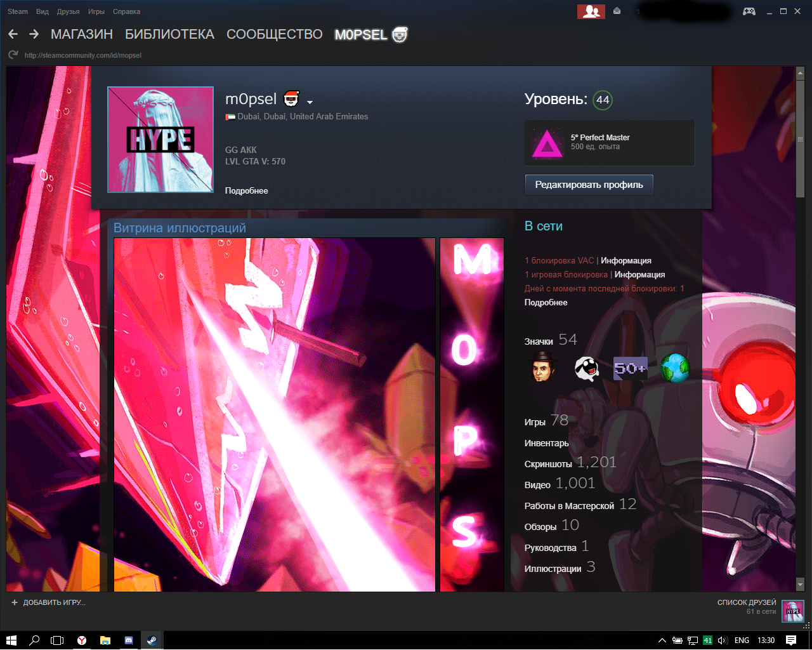812x650 pixels.
Task: Open the 5° Perfect Master badge icon
Action: tap(547, 142)
